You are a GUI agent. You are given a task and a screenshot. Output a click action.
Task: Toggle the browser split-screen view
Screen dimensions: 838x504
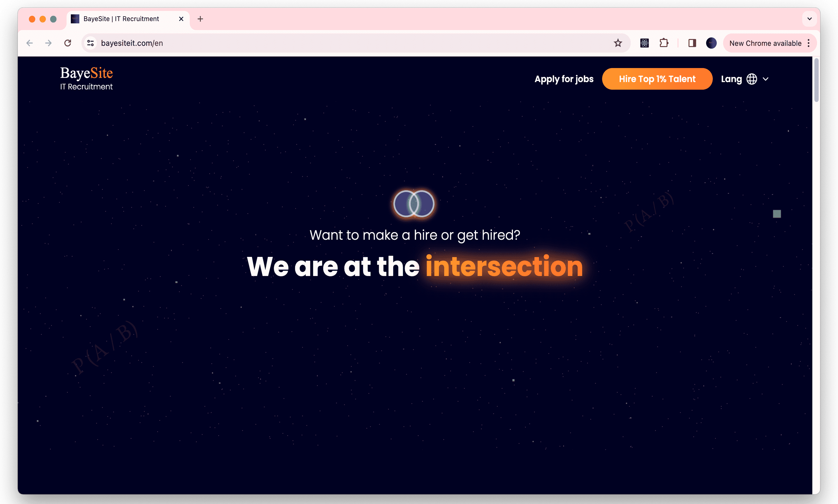click(x=692, y=43)
